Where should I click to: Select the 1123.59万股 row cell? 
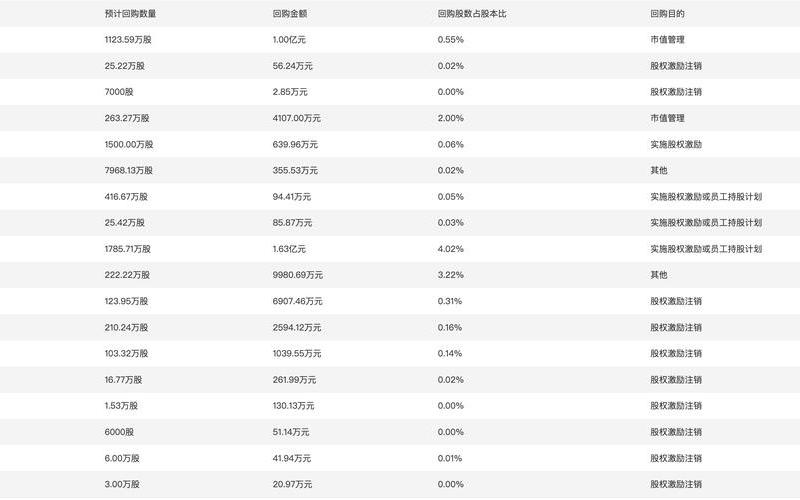(128, 40)
